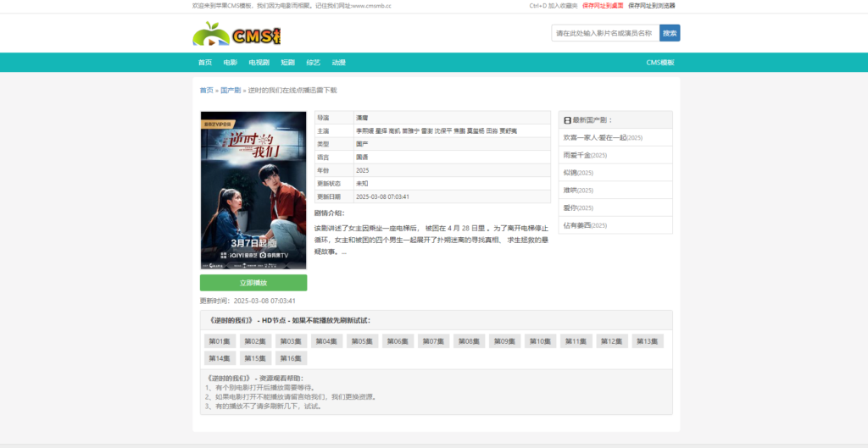Play episode 第14集

(x=220, y=358)
